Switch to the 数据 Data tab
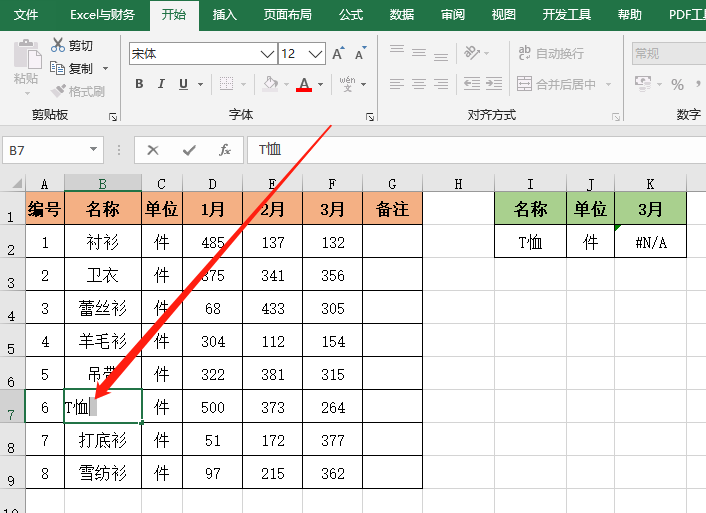Image resolution: width=706 pixels, height=513 pixels. pyautogui.click(x=402, y=15)
